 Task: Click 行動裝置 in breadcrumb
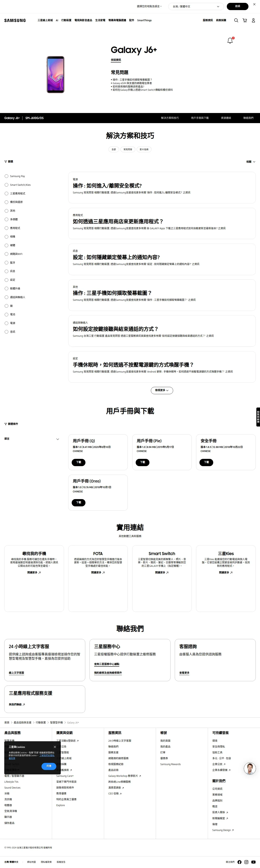[x=40, y=722]
